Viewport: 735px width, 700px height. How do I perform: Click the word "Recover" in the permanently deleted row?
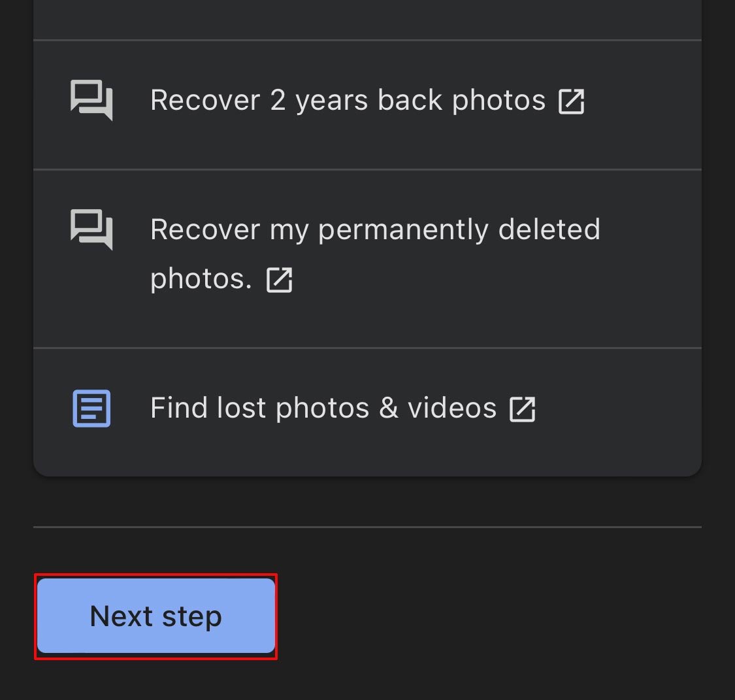pos(205,230)
